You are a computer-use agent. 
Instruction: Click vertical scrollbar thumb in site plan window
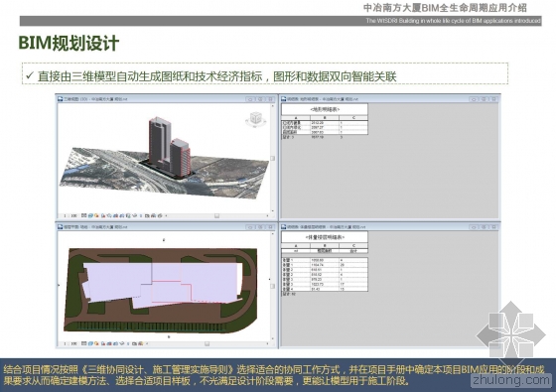tap(273, 286)
